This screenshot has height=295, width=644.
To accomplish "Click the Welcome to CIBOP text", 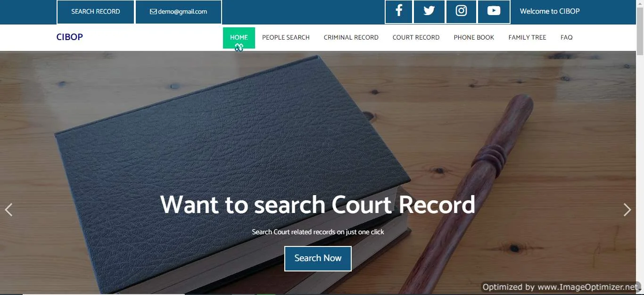I will [x=550, y=11].
